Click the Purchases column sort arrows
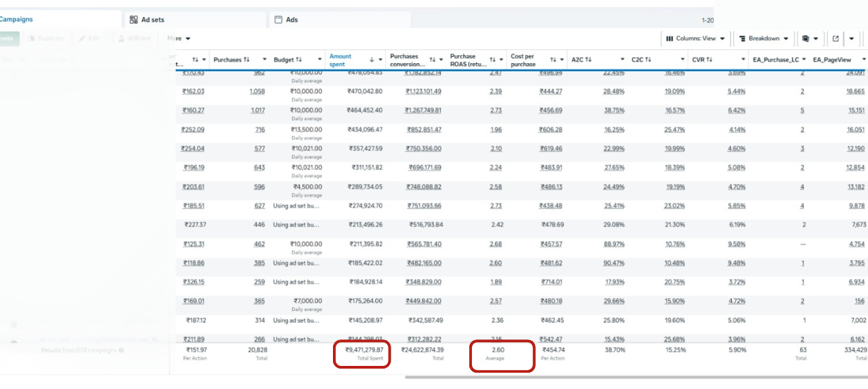 coord(247,60)
